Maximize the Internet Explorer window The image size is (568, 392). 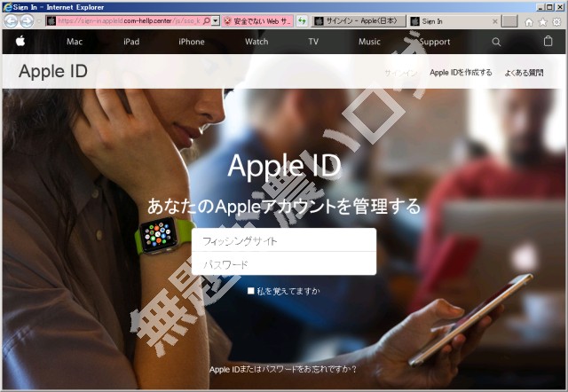(549, 7)
